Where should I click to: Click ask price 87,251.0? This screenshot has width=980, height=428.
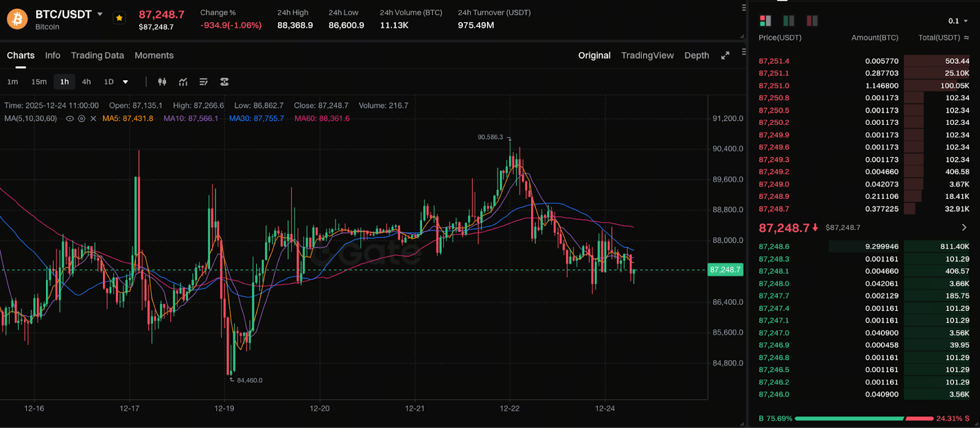774,86
